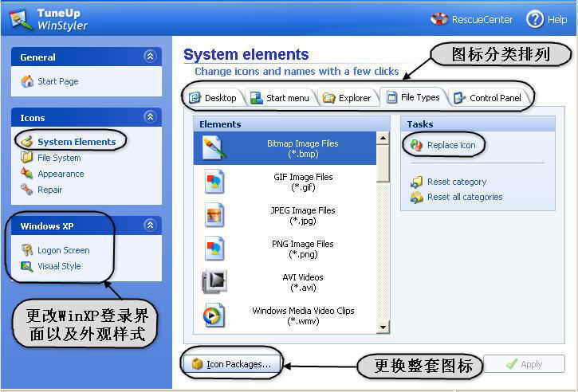Click the JPEG Image Files icon
Image resolution: width=578 pixels, height=392 pixels.
click(214, 215)
